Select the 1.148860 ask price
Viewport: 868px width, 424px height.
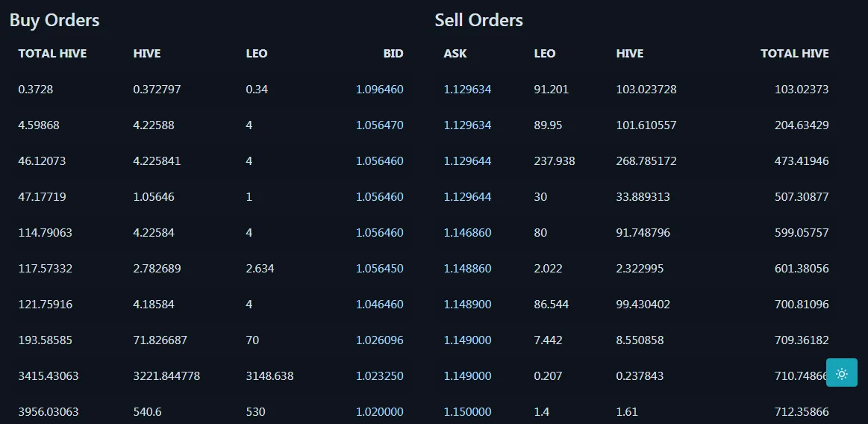point(467,269)
